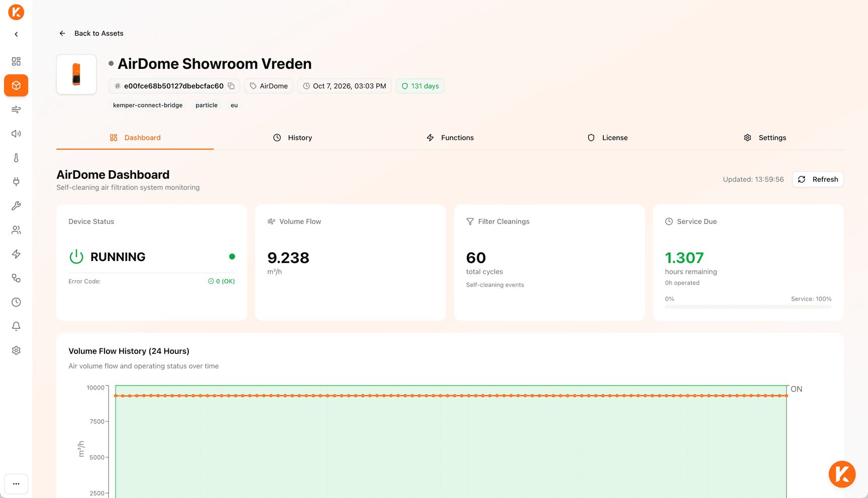
Task: Refresh the AirDome dashboard
Action: click(818, 179)
